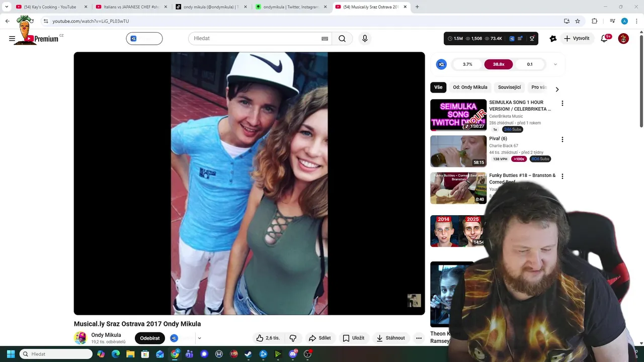Open the Chrome three-dot menu
The image size is (644, 362).
click(x=637, y=21)
